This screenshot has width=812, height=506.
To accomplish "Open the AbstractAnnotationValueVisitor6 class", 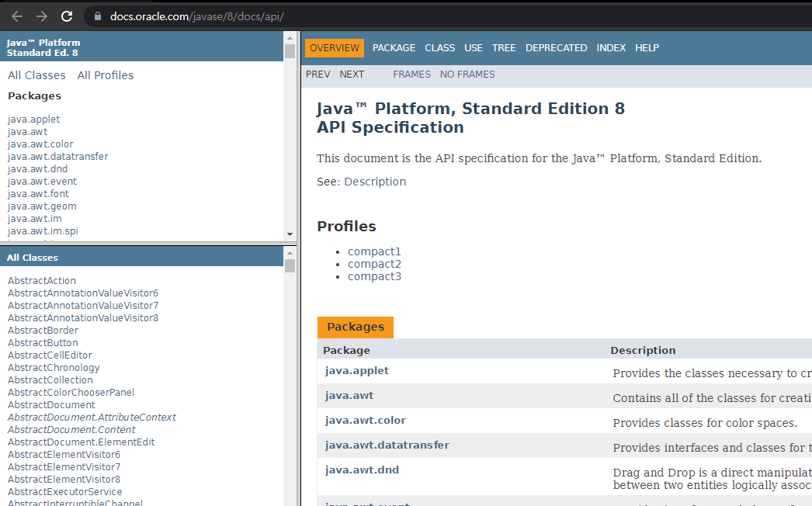I will 83,293.
